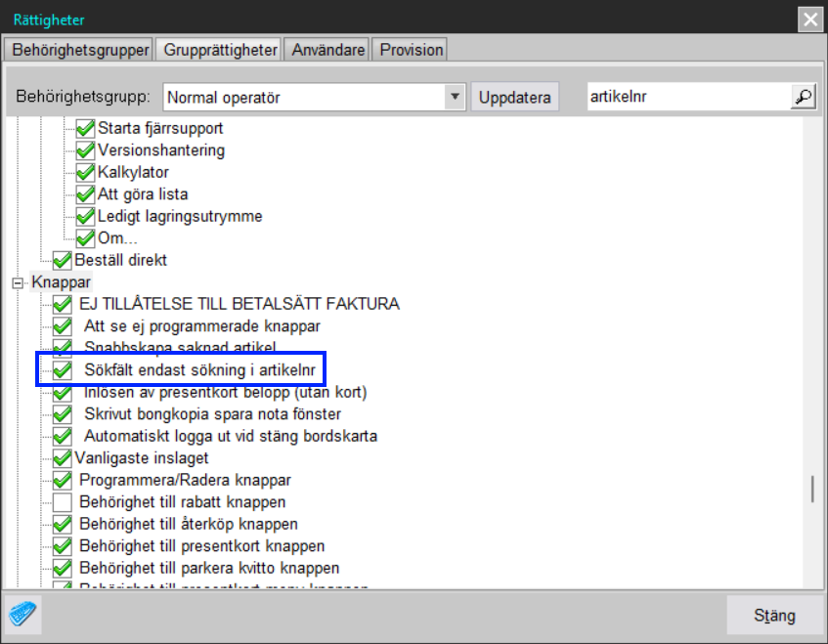The width and height of the screenshot is (828, 644).
Task: Switch to the Behörighetsgrupper tab
Action: click(x=80, y=50)
